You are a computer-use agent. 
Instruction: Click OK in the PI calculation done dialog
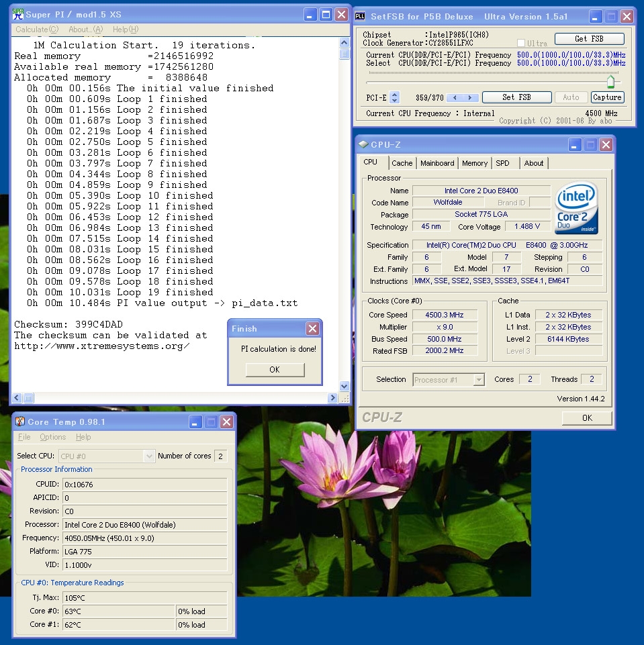(275, 370)
